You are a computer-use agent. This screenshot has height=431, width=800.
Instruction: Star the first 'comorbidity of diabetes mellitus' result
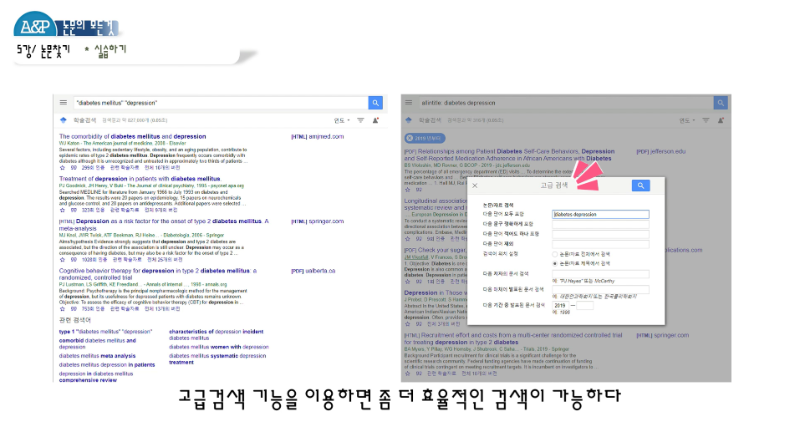(62, 166)
